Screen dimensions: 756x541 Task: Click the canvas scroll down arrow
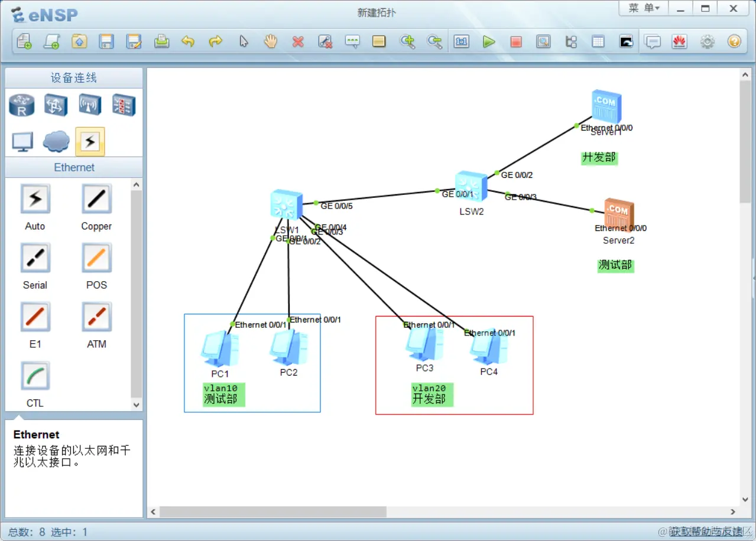tap(745, 500)
